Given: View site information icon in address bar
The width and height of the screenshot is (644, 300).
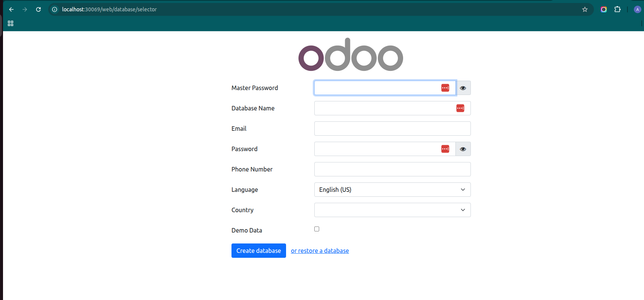Looking at the screenshot, I should point(55,9).
